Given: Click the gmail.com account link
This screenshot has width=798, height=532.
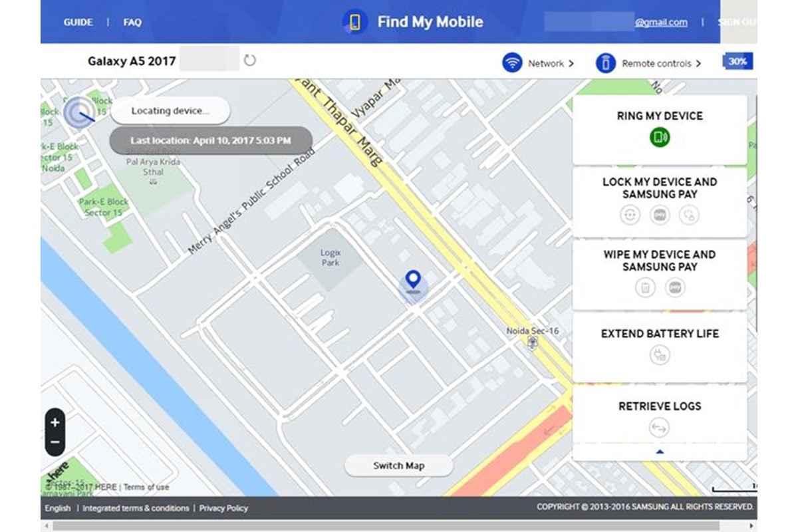Looking at the screenshot, I should [x=661, y=22].
